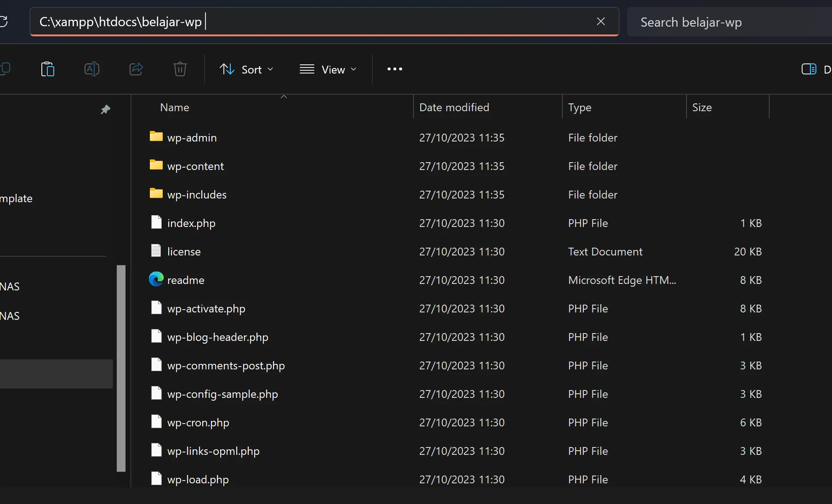Click the Text Document type cell
The image size is (832, 504).
(x=605, y=252)
